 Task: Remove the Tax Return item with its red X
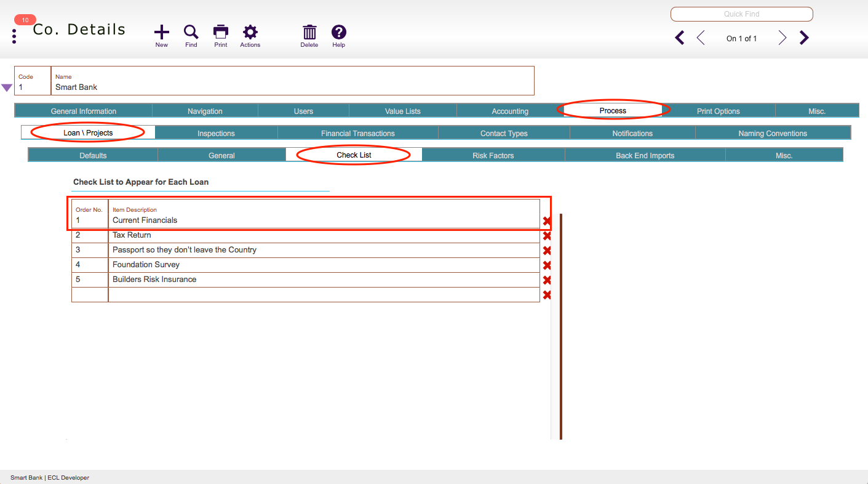tap(547, 235)
